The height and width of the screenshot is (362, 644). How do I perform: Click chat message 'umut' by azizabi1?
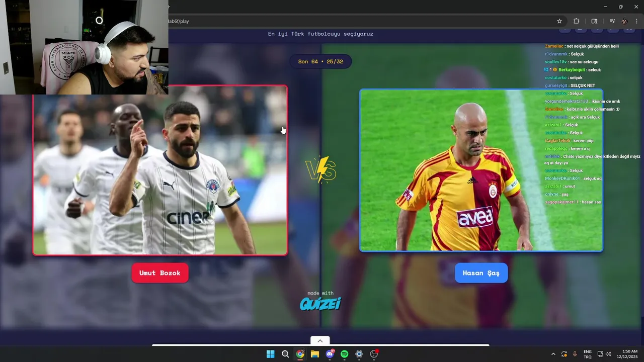560,187
